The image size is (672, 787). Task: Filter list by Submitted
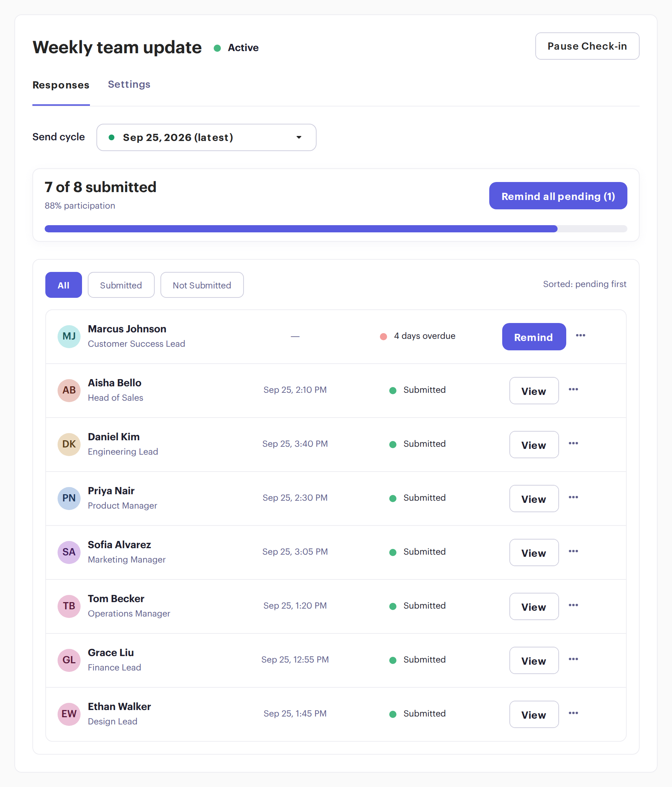(x=121, y=285)
